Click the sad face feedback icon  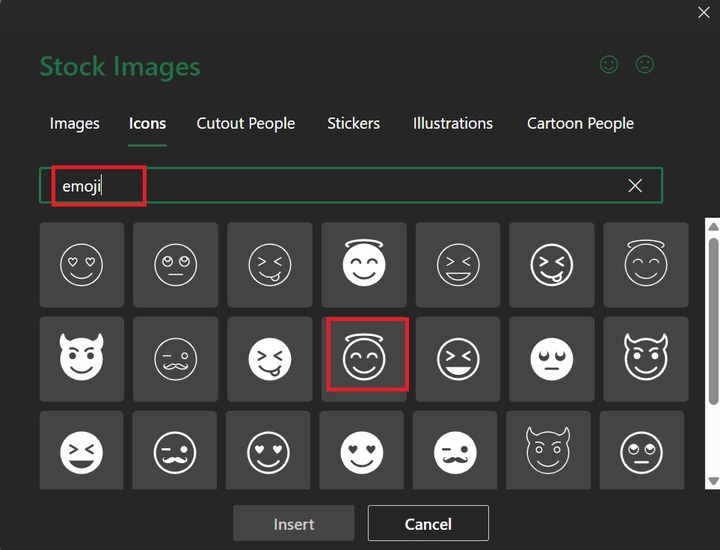[x=645, y=65]
